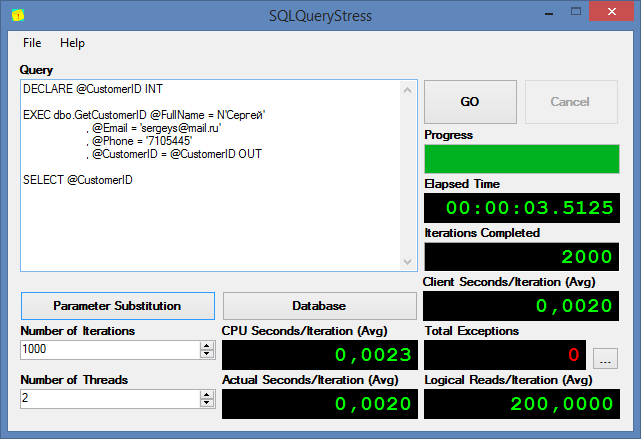Click Logical Reads/Iteration value 200,0000
The width and height of the screenshot is (641, 439).
click(x=522, y=404)
